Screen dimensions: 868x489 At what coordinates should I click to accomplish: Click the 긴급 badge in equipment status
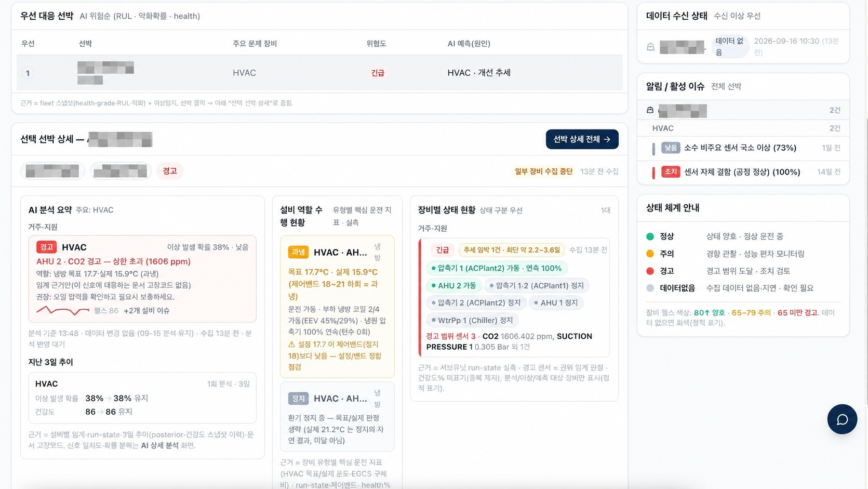coord(442,250)
